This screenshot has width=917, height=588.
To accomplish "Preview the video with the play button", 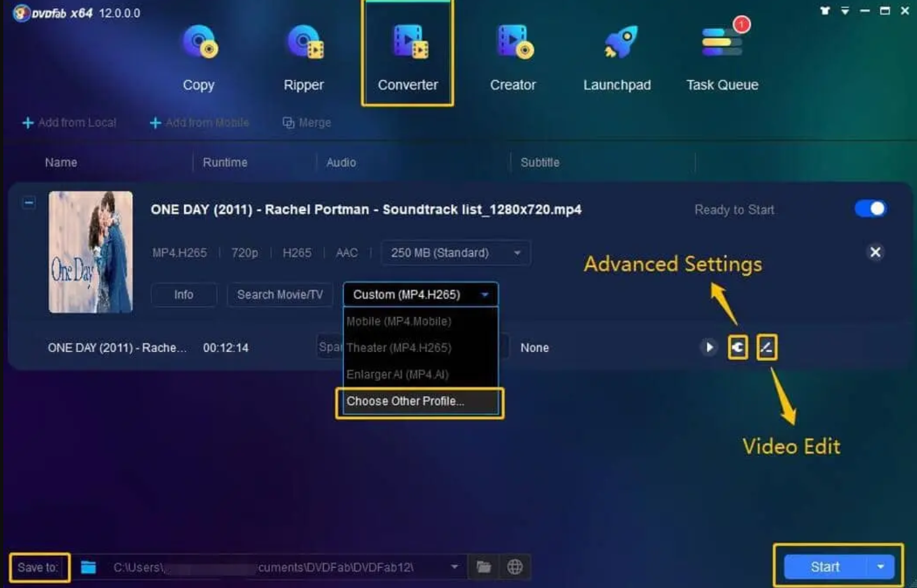I will point(709,347).
